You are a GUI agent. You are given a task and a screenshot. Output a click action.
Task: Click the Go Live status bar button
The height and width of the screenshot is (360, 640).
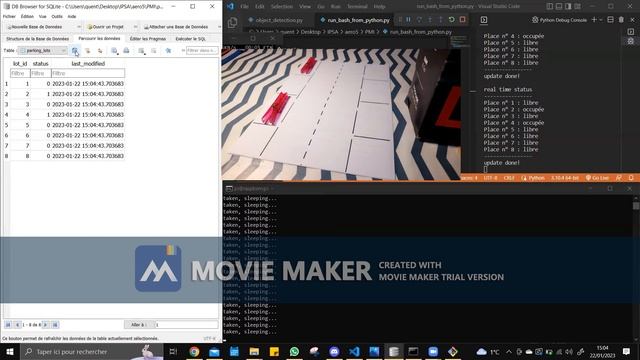point(597,178)
